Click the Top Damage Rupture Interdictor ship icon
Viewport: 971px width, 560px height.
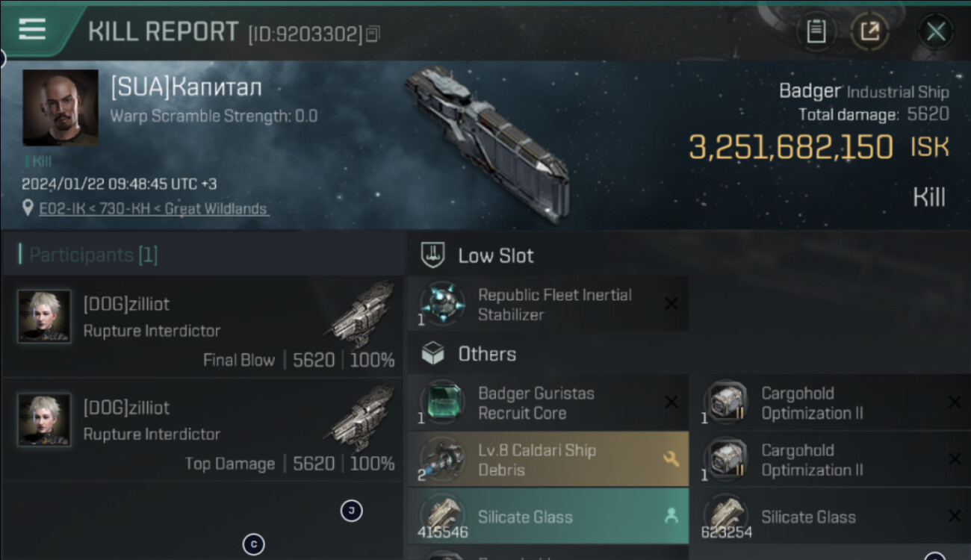pos(362,417)
